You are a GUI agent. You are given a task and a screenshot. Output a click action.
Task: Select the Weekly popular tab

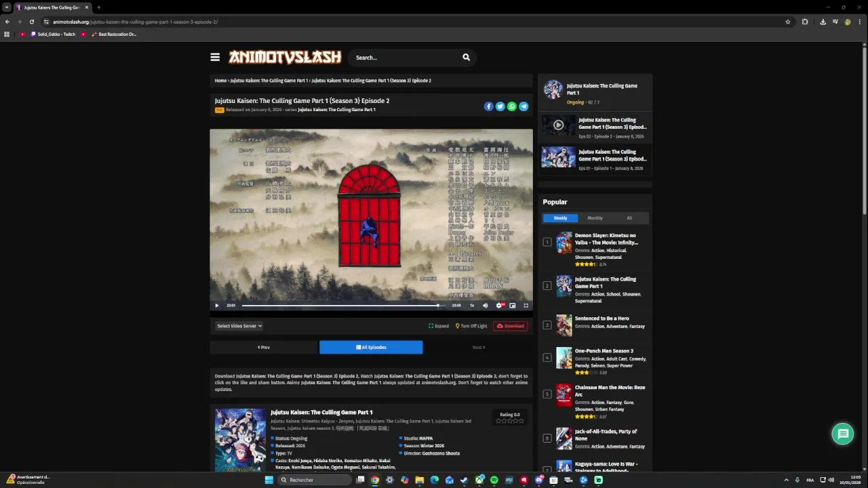click(x=560, y=218)
